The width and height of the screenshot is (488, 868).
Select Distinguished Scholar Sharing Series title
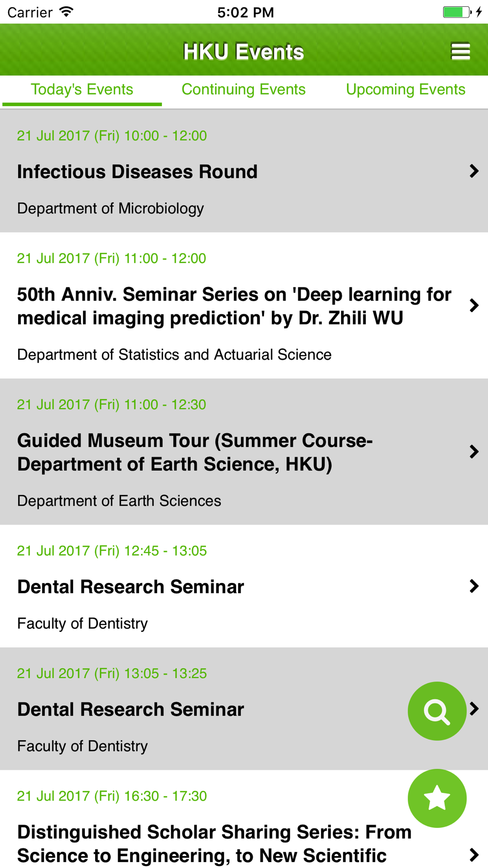coord(214,844)
